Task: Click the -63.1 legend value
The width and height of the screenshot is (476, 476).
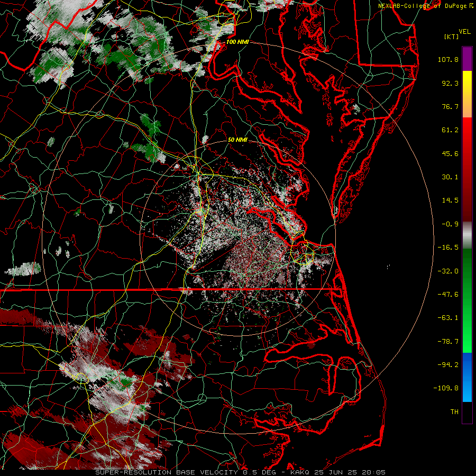Action: (x=448, y=318)
